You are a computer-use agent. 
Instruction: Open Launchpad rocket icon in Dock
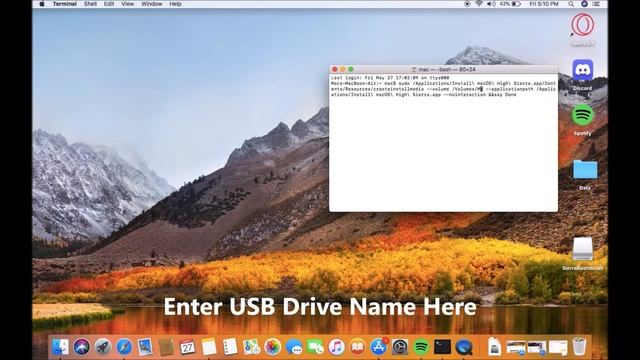tap(103, 347)
